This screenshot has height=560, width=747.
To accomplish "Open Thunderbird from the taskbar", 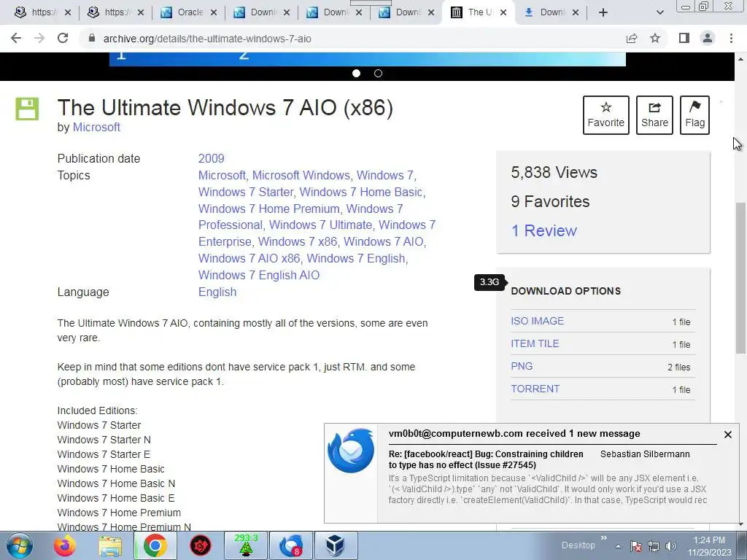I will (291, 545).
